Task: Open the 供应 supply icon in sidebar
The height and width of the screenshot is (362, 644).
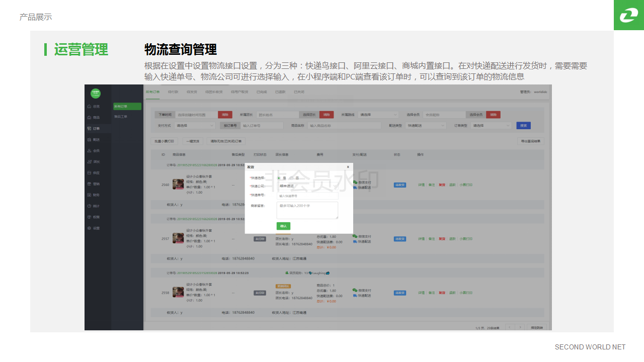Action: click(90, 173)
